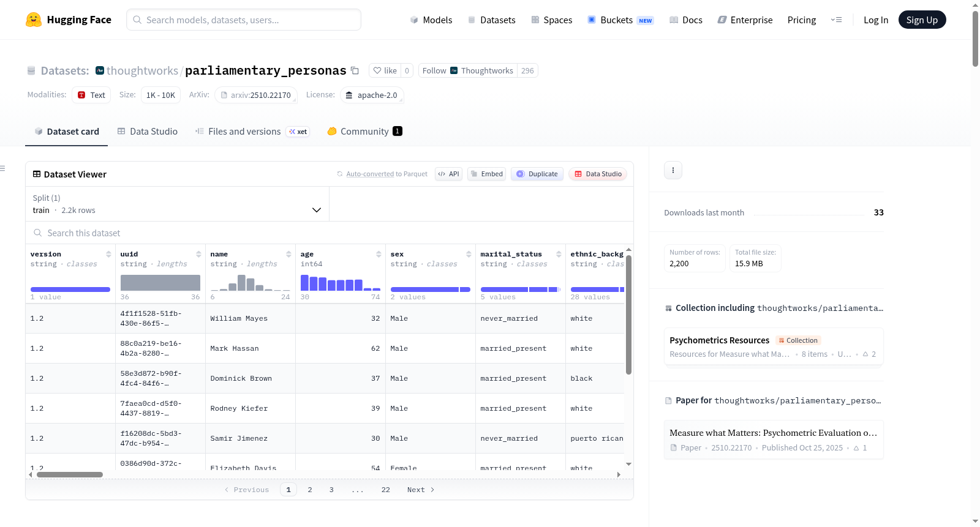Click the table's horizontal scrollbar
The height and width of the screenshot is (527, 980).
[70, 474]
